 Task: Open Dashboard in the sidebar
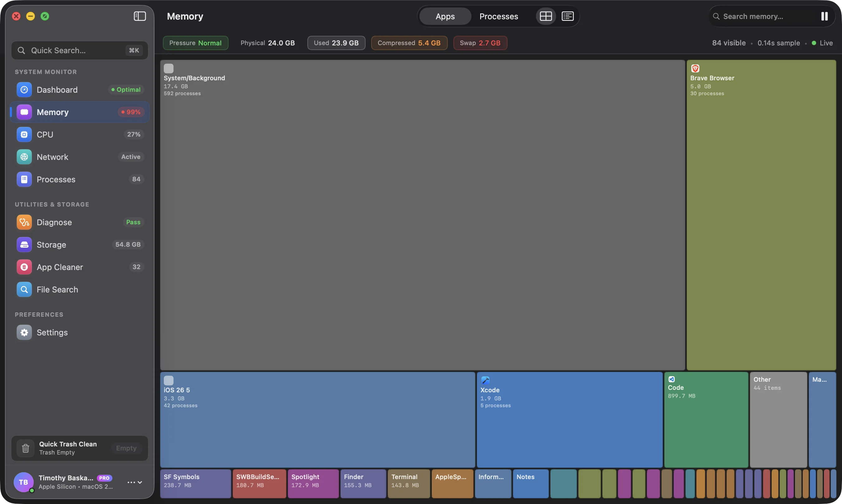click(79, 90)
